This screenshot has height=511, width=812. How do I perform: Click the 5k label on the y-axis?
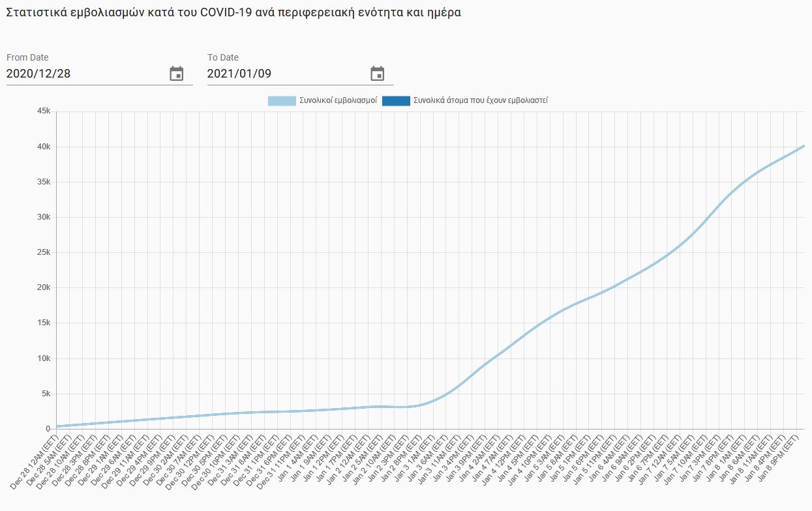coord(46,394)
